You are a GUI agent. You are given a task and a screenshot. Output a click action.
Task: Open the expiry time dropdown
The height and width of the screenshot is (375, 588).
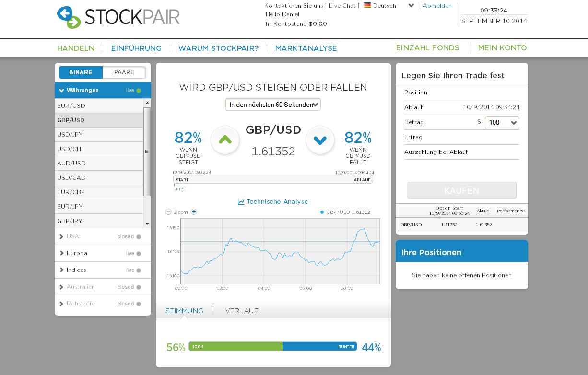tap(273, 105)
